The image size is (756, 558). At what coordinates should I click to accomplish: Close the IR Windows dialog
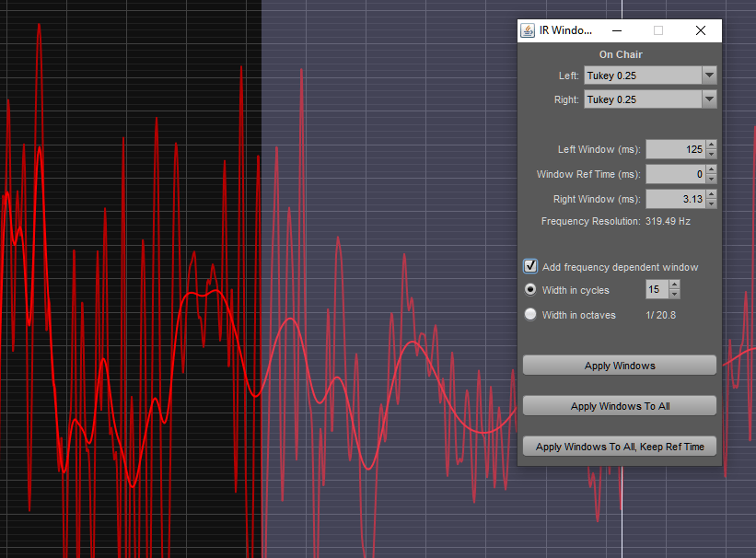click(701, 30)
